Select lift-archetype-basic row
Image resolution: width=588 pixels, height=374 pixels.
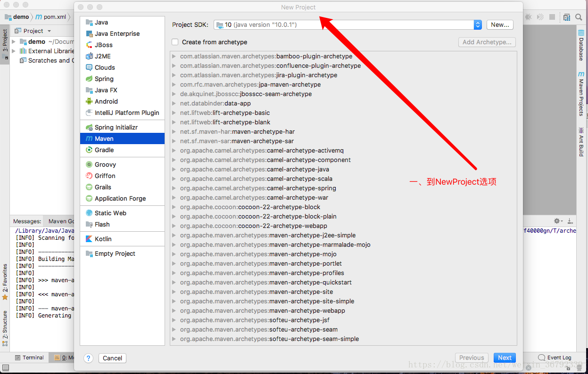tap(343, 113)
